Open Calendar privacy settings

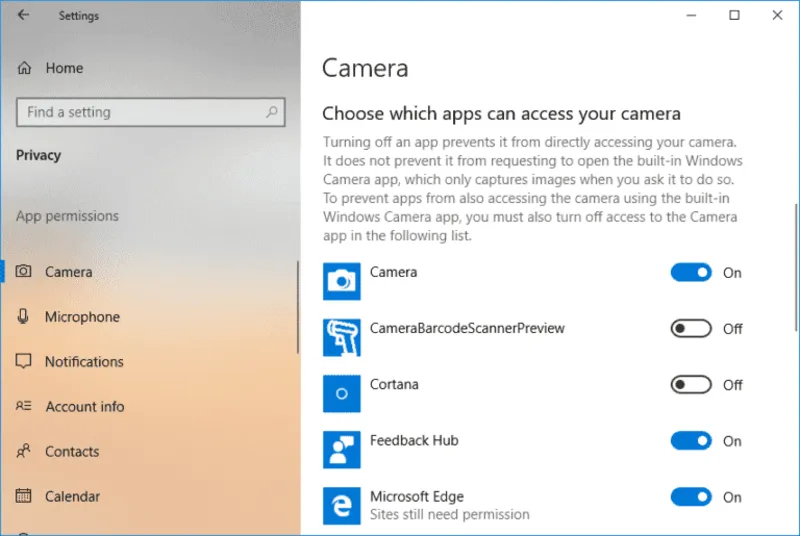[72, 497]
